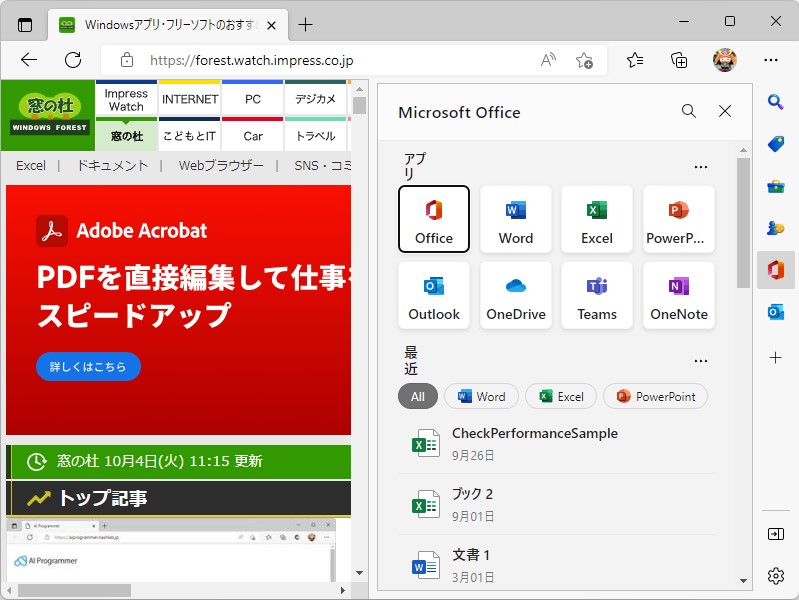The height and width of the screenshot is (600, 799).
Task: Filter recent files by Excel
Action: (561, 396)
